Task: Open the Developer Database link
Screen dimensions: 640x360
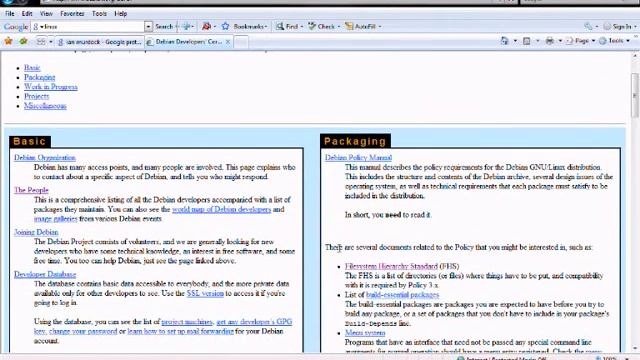Action: click(45, 274)
